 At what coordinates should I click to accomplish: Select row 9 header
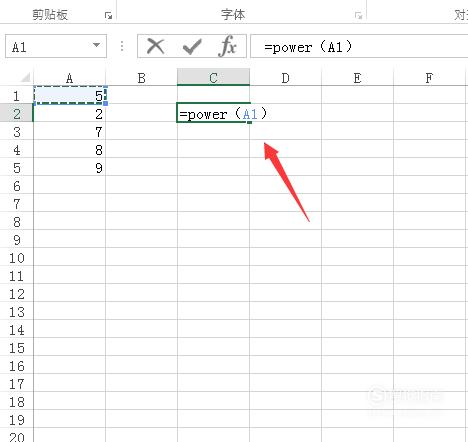coord(16,240)
